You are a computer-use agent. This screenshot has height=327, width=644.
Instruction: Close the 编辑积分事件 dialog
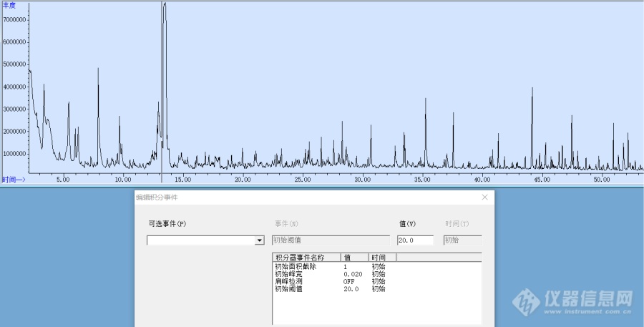click(484, 197)
